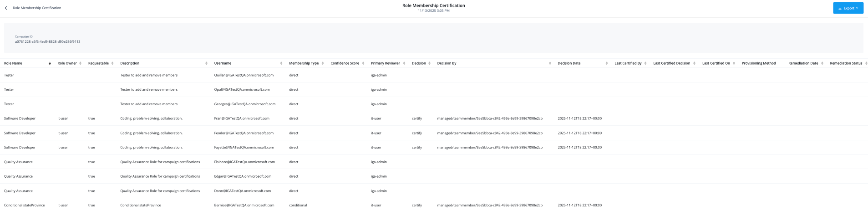Screen dimensions: 868x221
Task: Sort by Description column icon
Action: click(x=206, y=63)
